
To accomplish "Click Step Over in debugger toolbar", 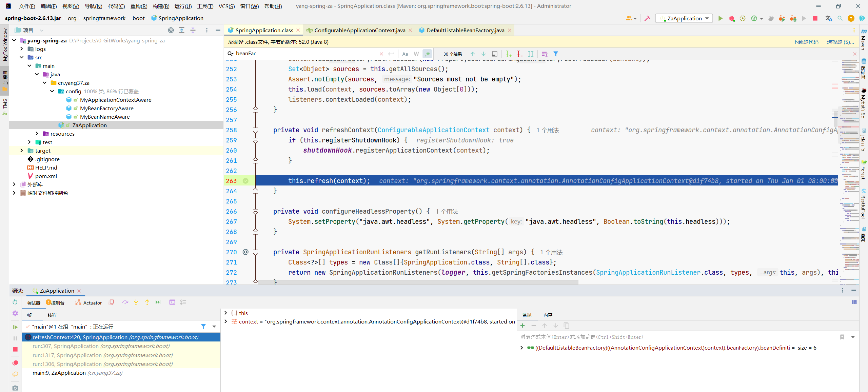I will click(125, 302).
